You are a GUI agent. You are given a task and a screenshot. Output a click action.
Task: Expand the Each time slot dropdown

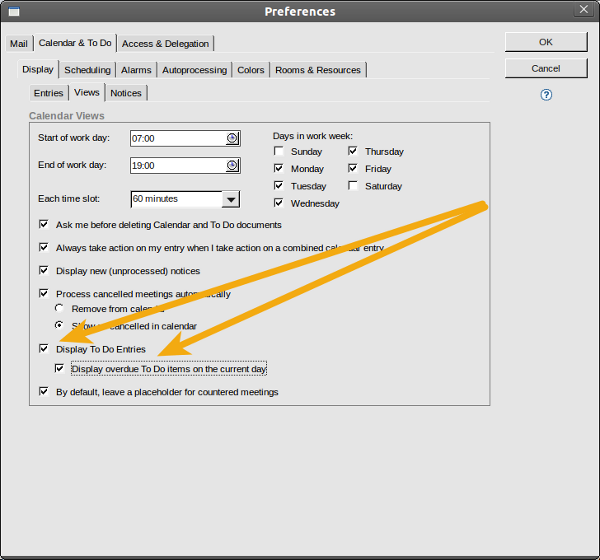pyautogui.click(x=231, y=199)
